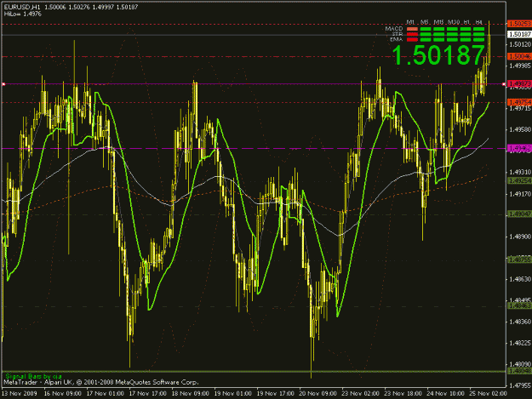Viewport: 532px width, 399px height.
Task: Click the 23 Nov 18:00 time label
Action: tap(403, 394)
